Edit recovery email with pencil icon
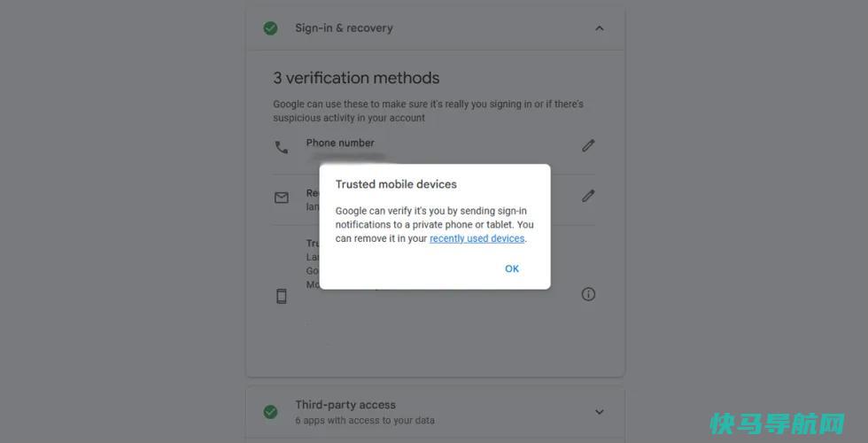Viewport: 868px width, 443px height. click(588, 196)
